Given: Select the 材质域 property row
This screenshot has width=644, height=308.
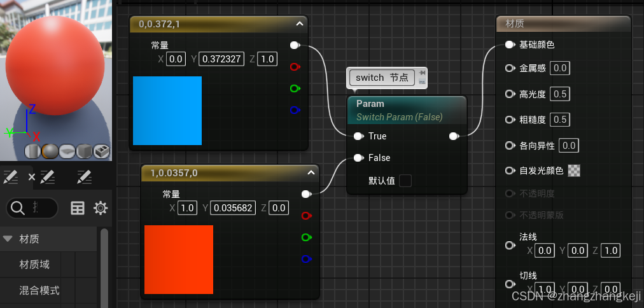Looking at the screenshot, I should click(x=48, y=265).
